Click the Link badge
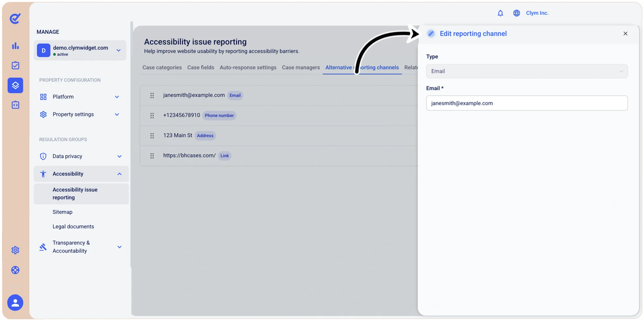644x321 pixels. [225, 156]
